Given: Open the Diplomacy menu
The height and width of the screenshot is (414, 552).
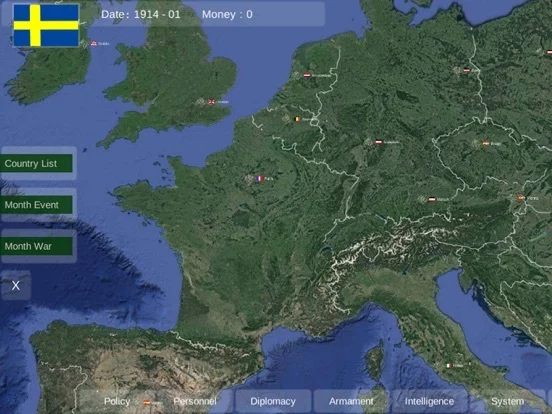Looking at the screenshot, I should click(x=273, y=401).
